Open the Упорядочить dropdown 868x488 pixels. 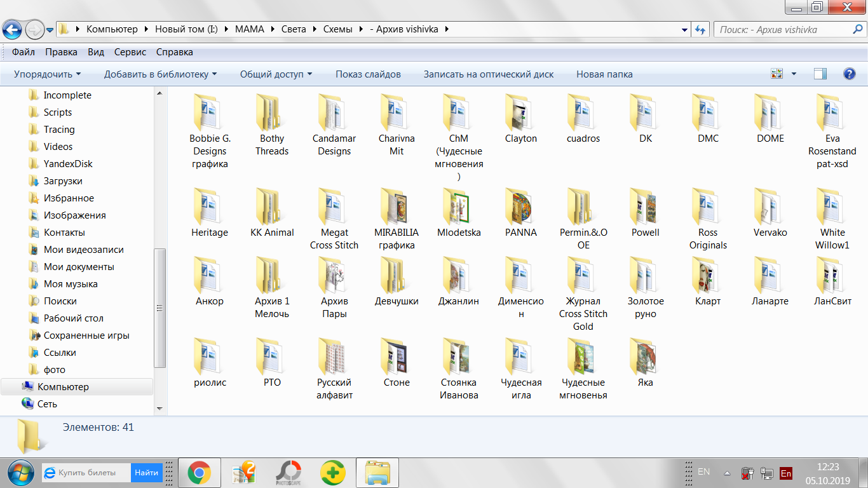point(48,74)
